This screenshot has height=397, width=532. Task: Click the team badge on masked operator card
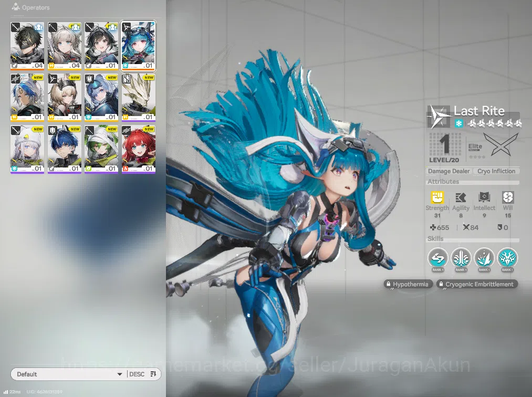[39, 27]
